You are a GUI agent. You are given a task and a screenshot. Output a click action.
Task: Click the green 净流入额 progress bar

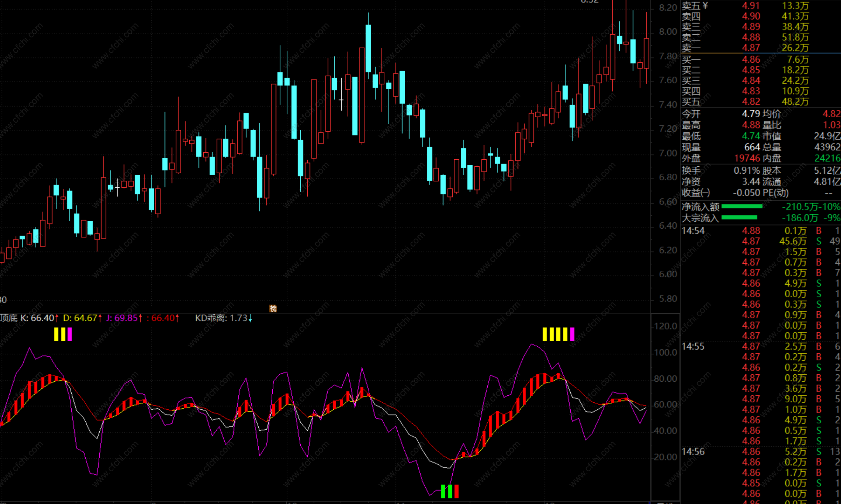pos(742,206)
